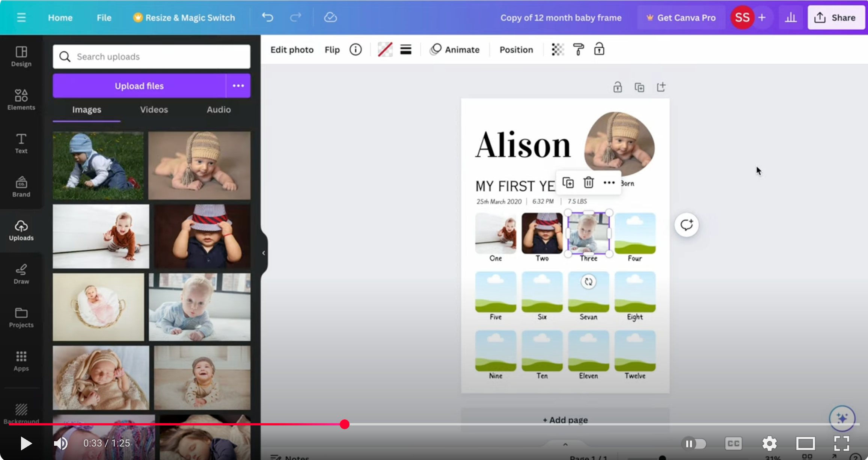Play the video
The height and width of the screenshot is (460, 868).
(26, 443)
